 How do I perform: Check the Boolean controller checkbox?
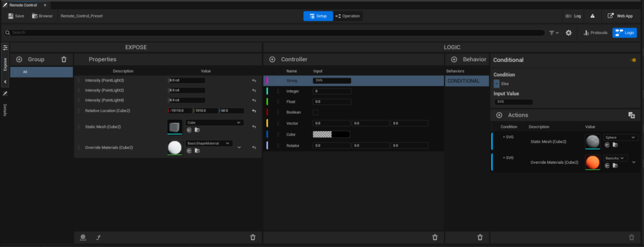coord(316,112)
